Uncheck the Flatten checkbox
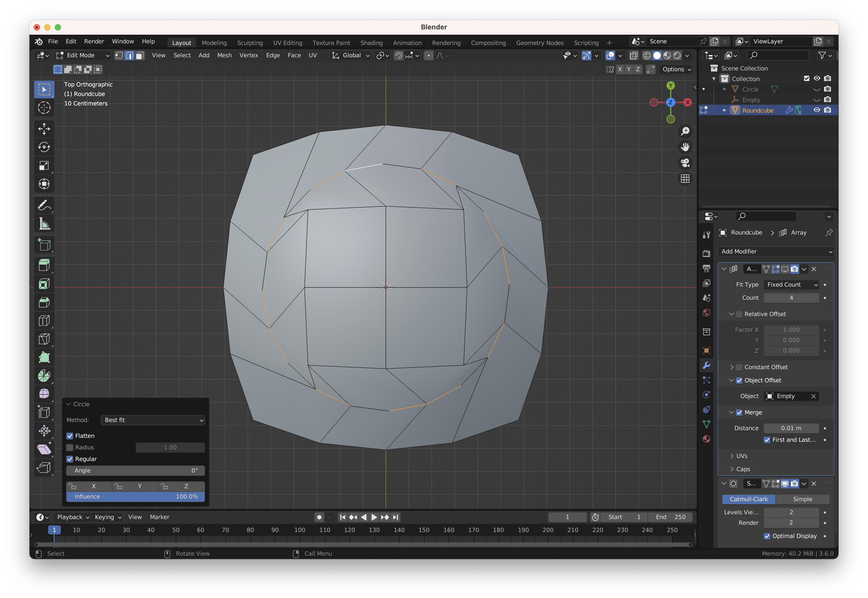The image size is (868, 598). click(x=70, y=436)
